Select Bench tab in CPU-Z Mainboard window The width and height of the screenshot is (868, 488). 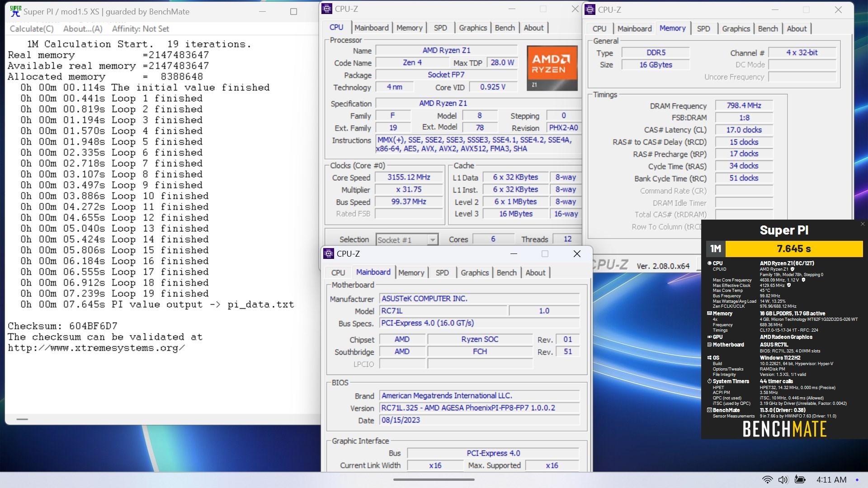coord(506,272)
